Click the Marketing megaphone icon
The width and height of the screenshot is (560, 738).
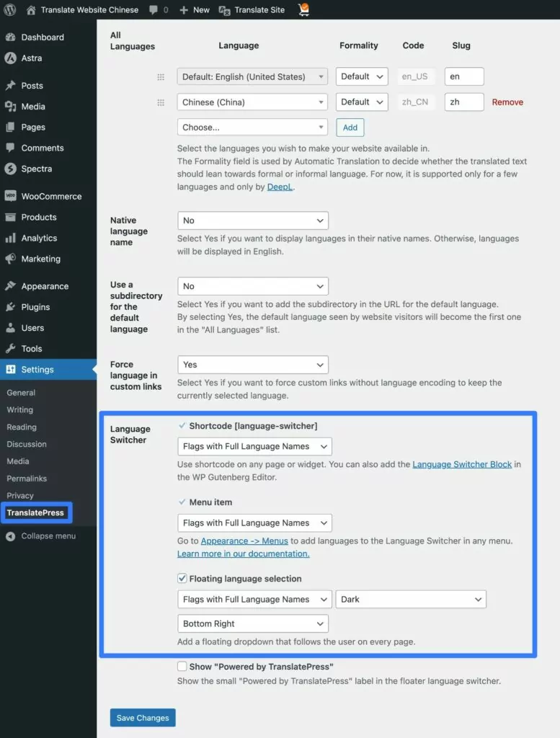coord(10,259)
